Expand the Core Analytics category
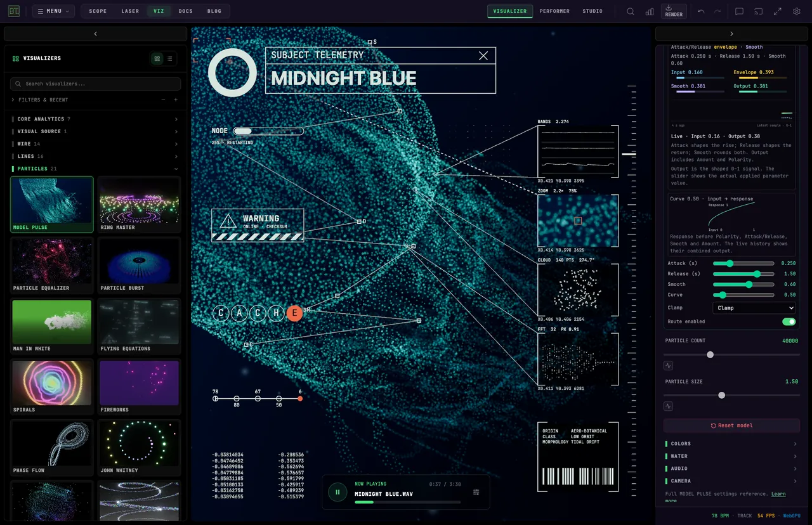Image resolution: width=812 pixels, height=525 pixels. (x=95, y=119)
